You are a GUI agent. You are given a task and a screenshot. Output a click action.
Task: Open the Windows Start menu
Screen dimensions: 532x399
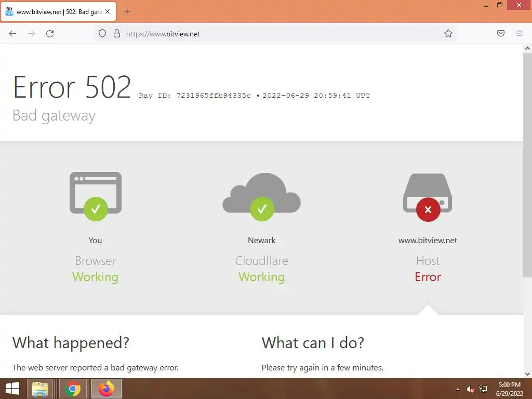click(12, 389)
